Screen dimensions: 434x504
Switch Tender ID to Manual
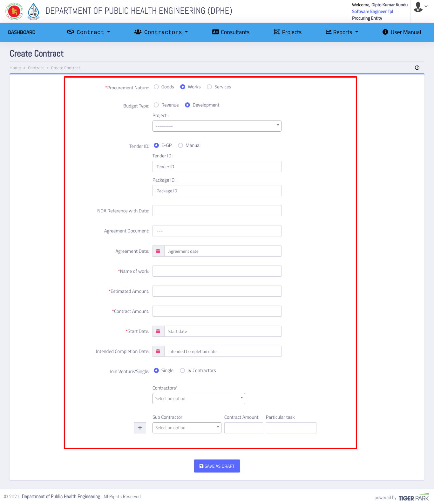180,146
